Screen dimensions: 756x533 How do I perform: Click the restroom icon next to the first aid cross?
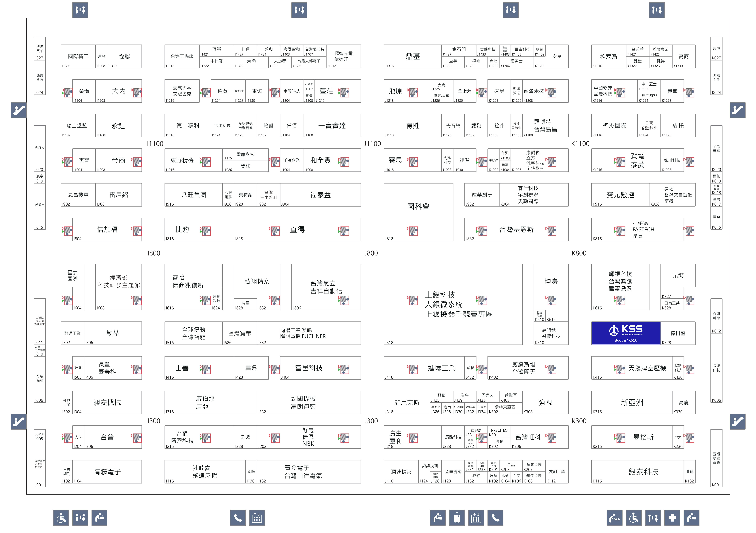[x=653, y=518]
